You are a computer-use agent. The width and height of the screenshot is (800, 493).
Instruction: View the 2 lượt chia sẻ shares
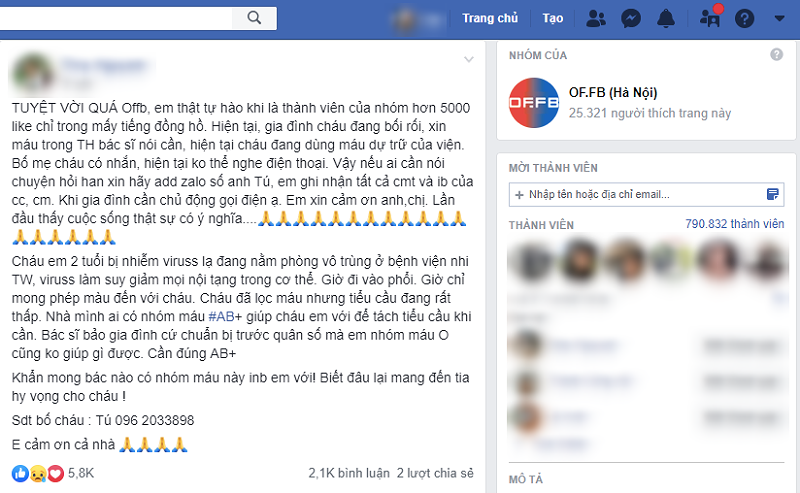tap(435, 473)
